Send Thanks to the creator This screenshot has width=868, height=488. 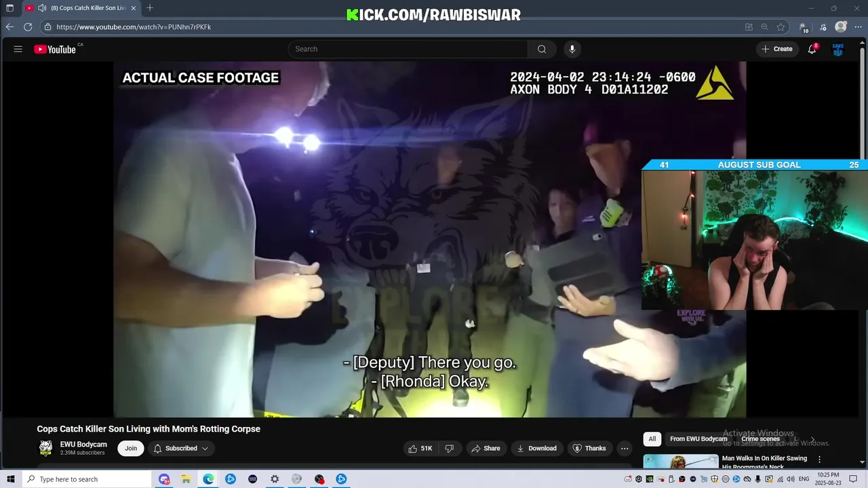click(589, 448)
